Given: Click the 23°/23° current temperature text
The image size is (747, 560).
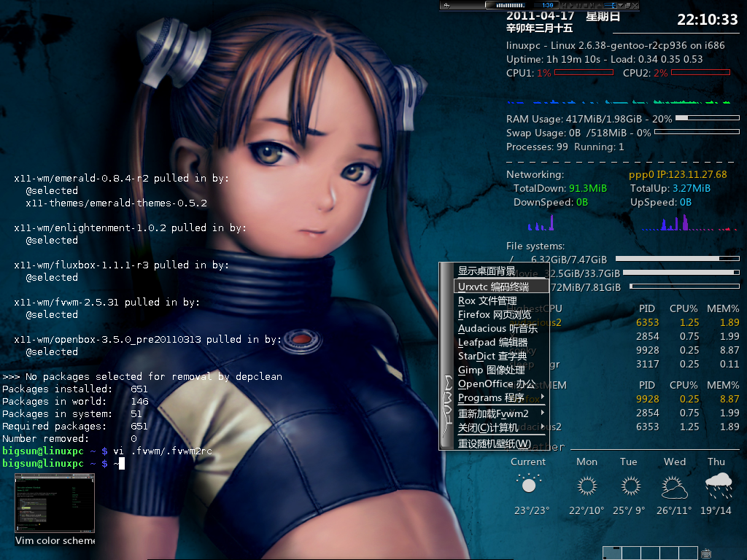Looking at the screenshot, I should tap(532, 510).
